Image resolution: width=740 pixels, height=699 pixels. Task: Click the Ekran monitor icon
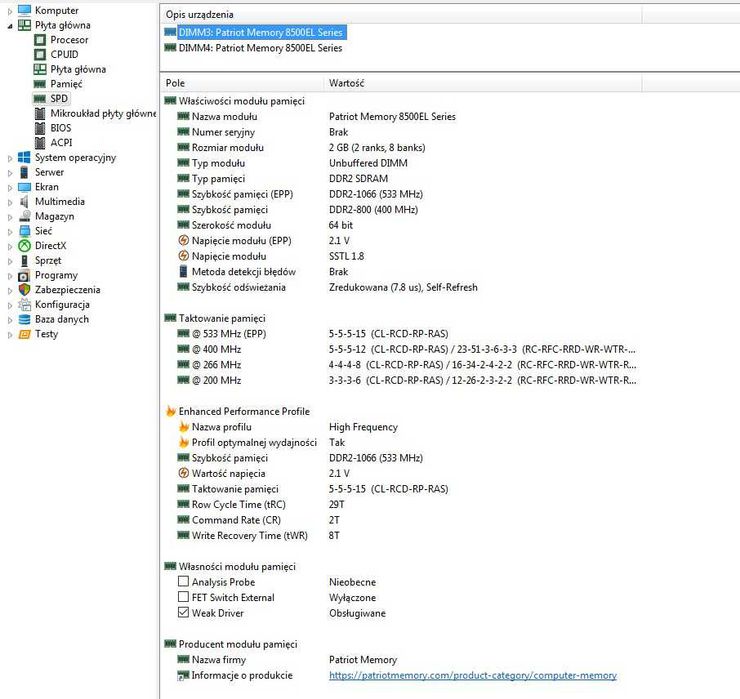pyautogui.click(x=24, y=187)
